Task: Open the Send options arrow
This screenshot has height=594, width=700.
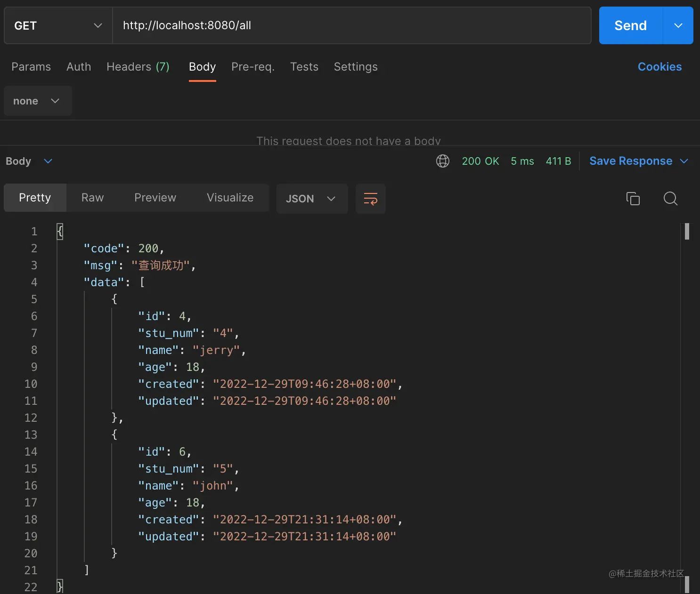Action: pyautogui.click(x=678, y=25)
